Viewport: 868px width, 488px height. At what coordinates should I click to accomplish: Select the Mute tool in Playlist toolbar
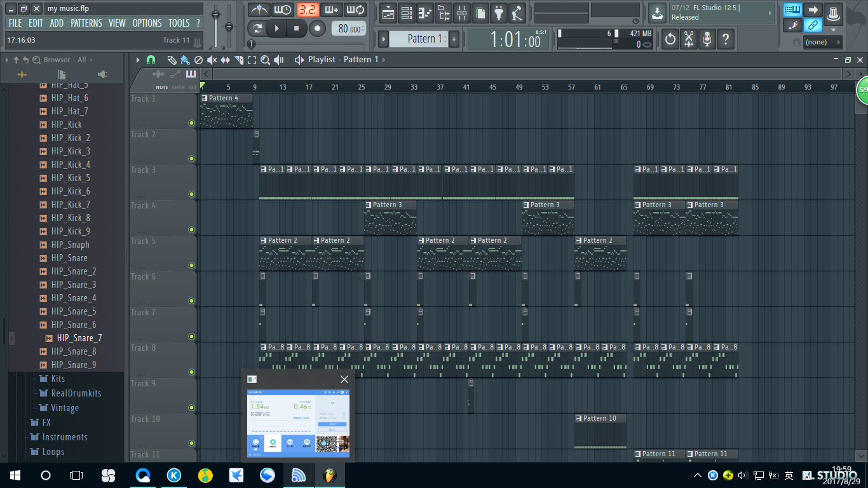pyautogui.click(x=212, y=60)
